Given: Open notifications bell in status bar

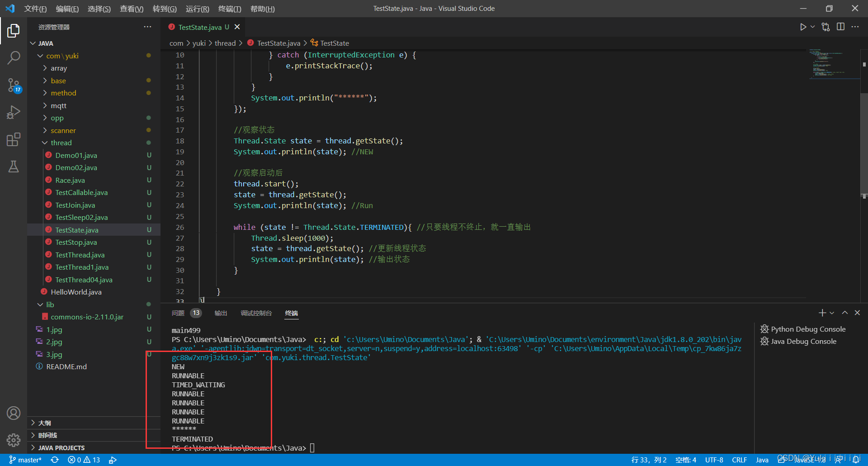Looking at the screenshot, I should [856, 460].
